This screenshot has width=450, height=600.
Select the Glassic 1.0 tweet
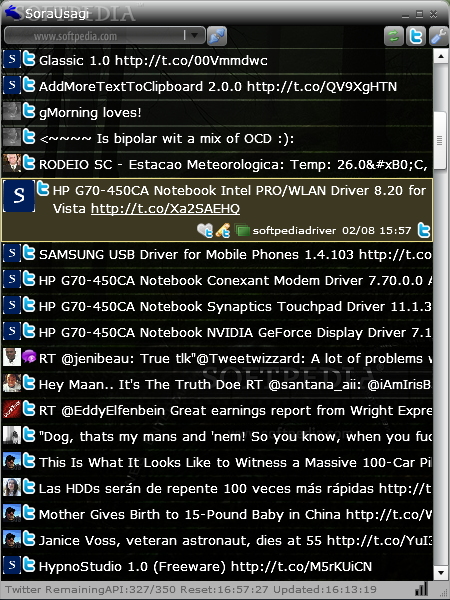click(217, 60)
